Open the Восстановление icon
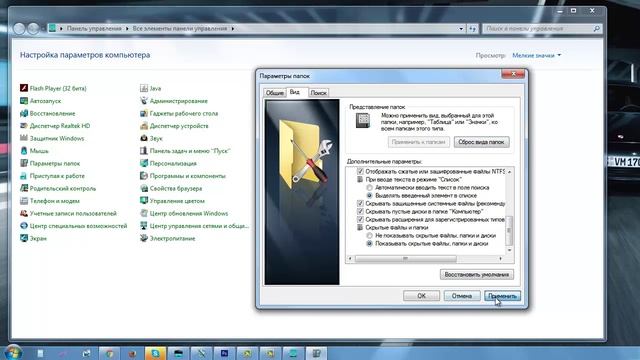Viewport: 640px width, 360px height. (24, 113)
